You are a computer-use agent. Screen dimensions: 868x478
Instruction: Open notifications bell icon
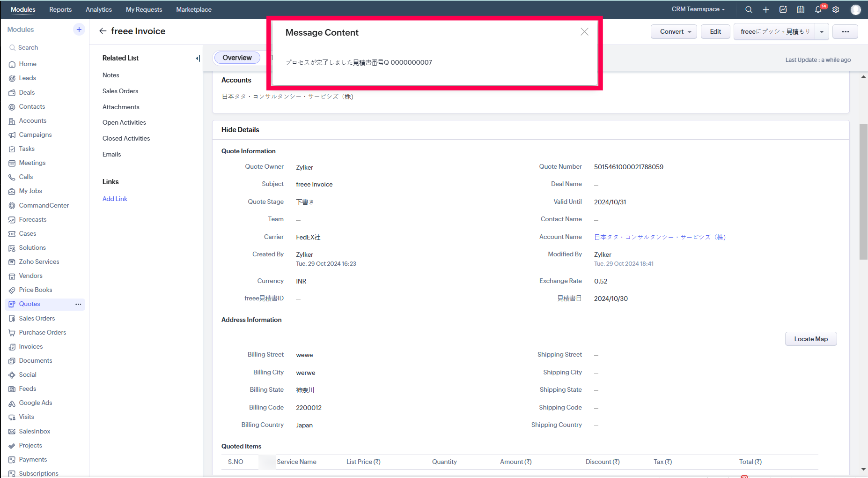(818, 9)
